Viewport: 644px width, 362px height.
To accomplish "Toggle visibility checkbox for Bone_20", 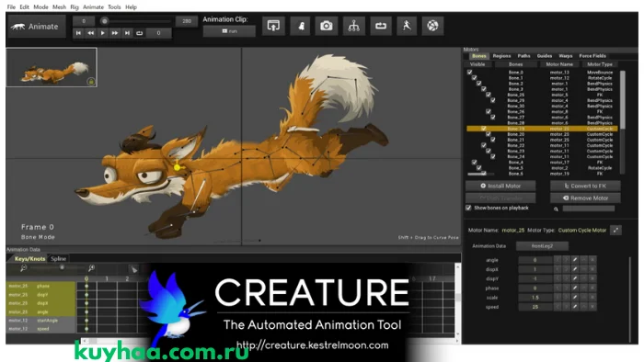I will coord(489,134).
